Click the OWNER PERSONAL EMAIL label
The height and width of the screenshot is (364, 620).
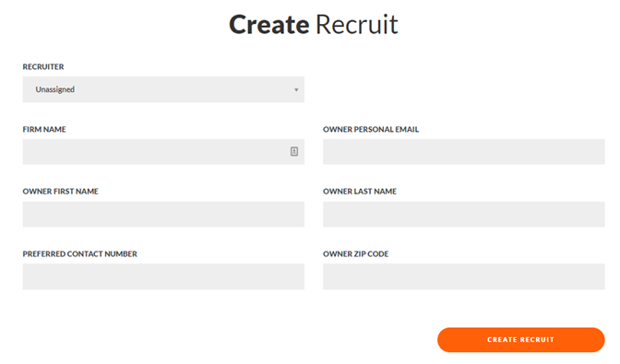tap(371, 129)
